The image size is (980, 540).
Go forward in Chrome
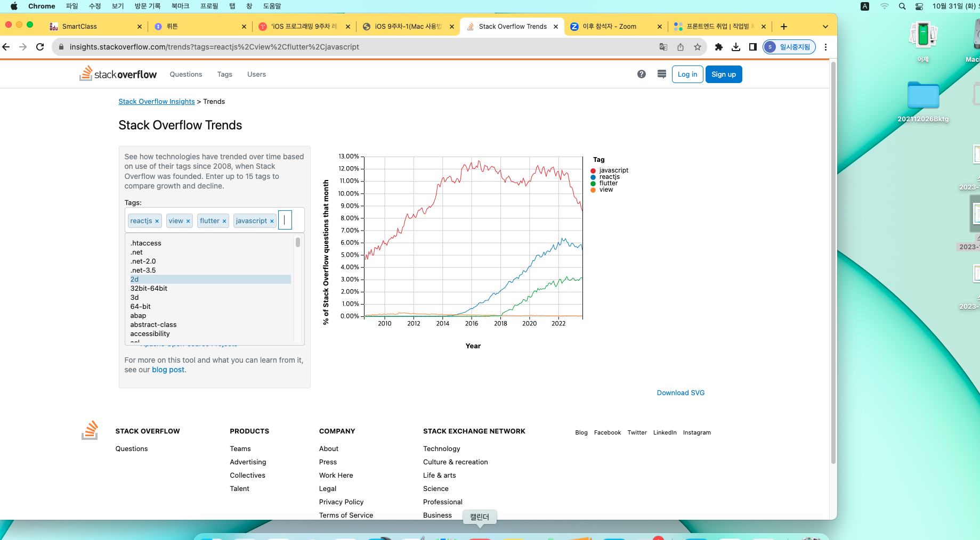[x=23, y=47]
